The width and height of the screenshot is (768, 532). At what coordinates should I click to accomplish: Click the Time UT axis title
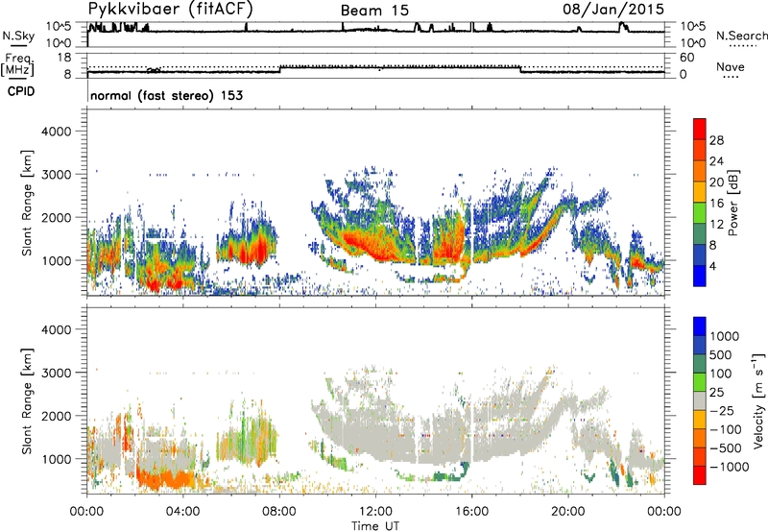click(x=375, y=526)
